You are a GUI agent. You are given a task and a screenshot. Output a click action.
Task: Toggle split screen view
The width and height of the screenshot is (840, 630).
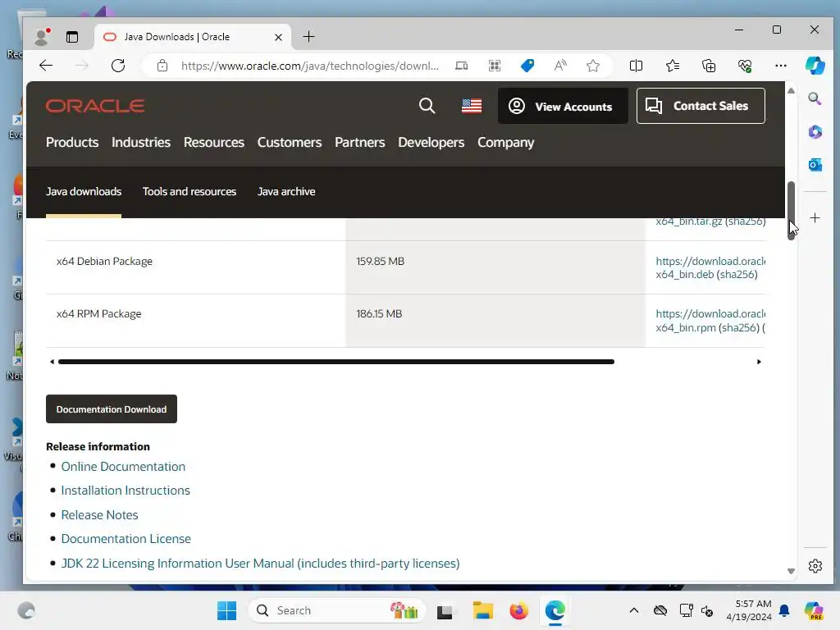636,66
